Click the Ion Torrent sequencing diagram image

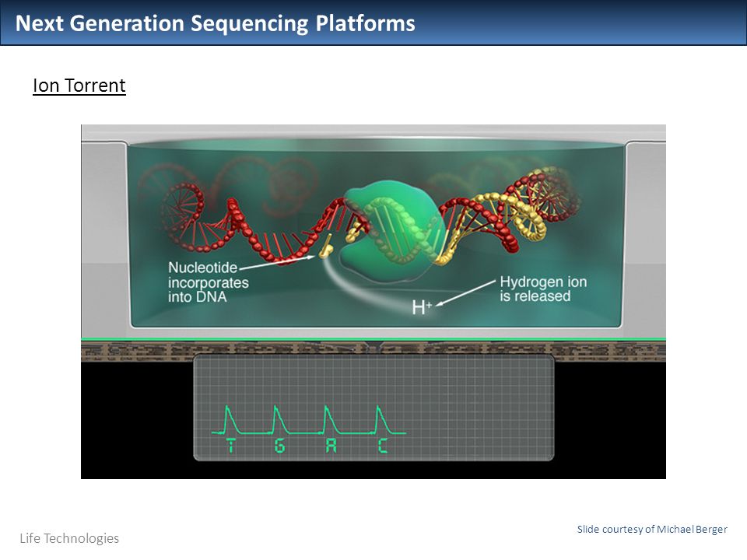click(x=373, y=302)
